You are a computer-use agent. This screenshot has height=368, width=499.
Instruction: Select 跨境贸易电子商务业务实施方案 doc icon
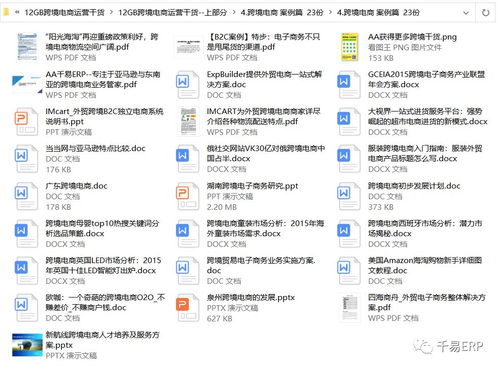(x=188, y=271)
